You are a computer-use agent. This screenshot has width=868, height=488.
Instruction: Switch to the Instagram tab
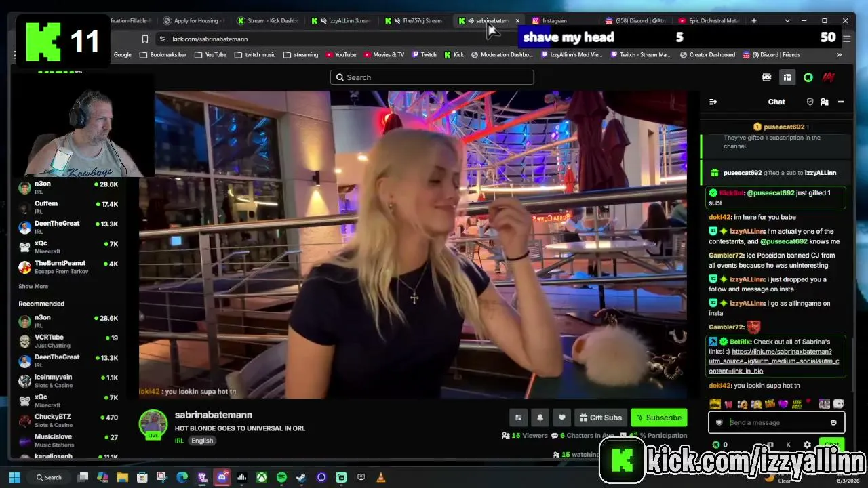pos(563,20)
